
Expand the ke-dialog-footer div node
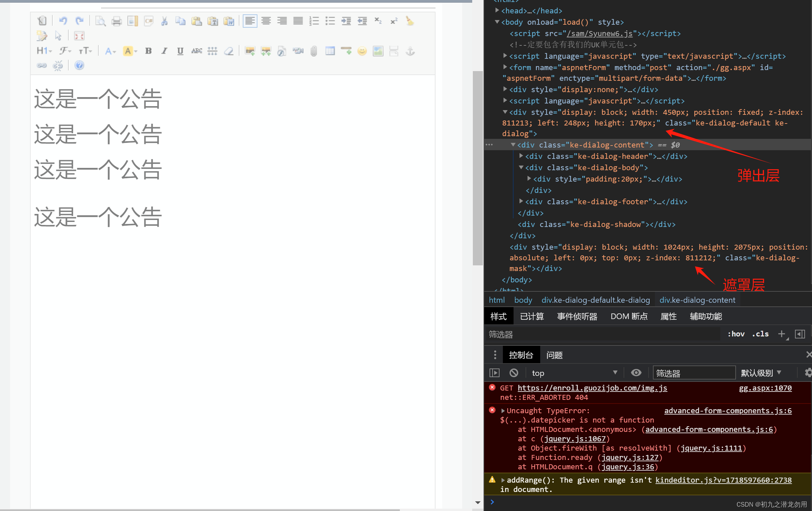tap(521, 201)
